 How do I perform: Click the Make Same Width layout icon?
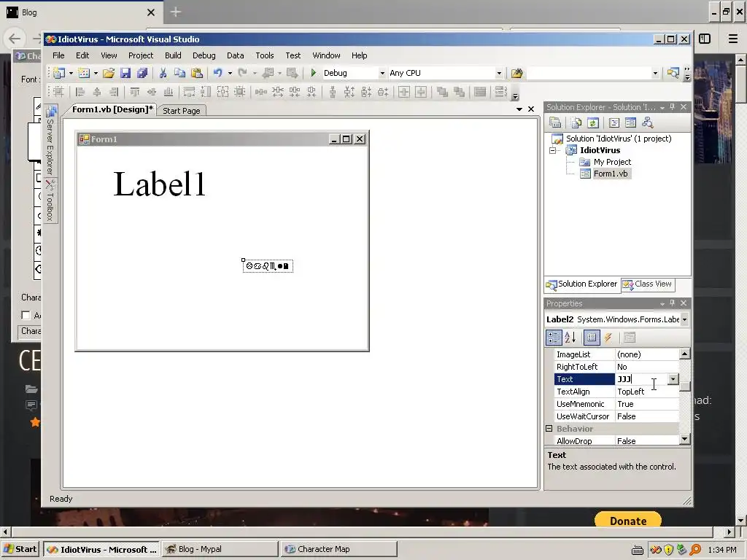(189, 92)
